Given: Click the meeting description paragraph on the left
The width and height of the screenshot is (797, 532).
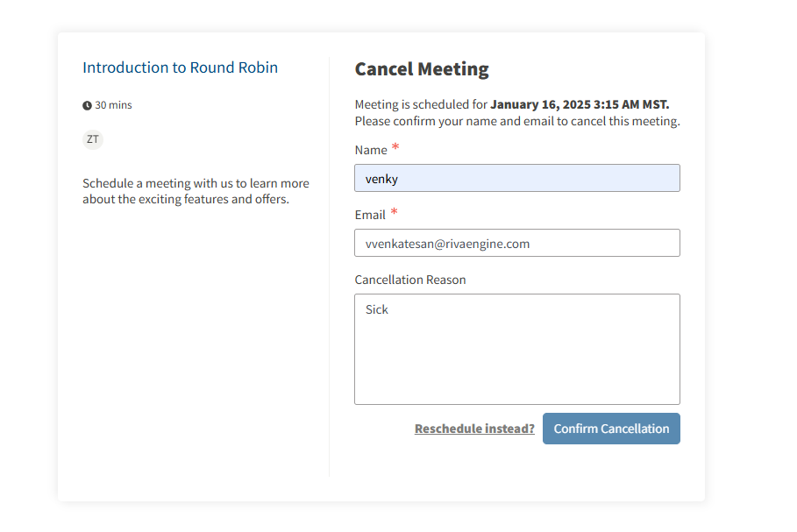Looking at the screenshot, I should pyautogui.click(x=196, y=191).
